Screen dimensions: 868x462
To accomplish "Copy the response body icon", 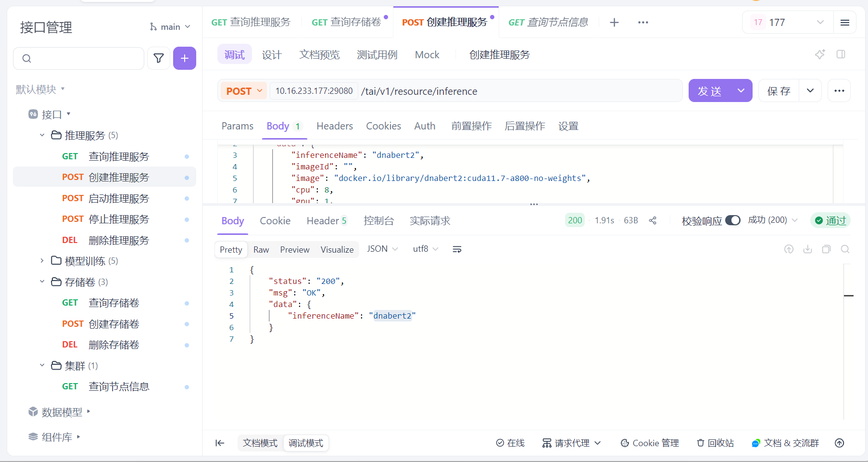I will pyautogui.click(x=826, y=249).
